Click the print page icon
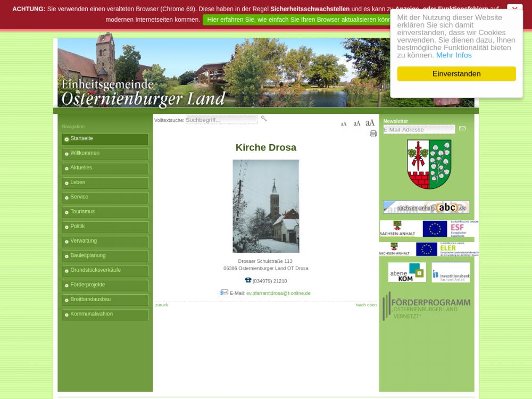 point(373,134)
